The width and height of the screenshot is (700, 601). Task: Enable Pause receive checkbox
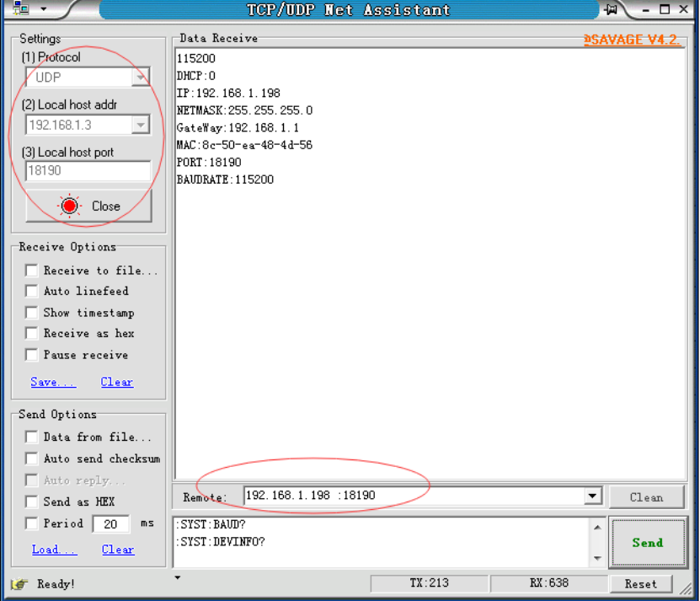click(x=32, y=355)
